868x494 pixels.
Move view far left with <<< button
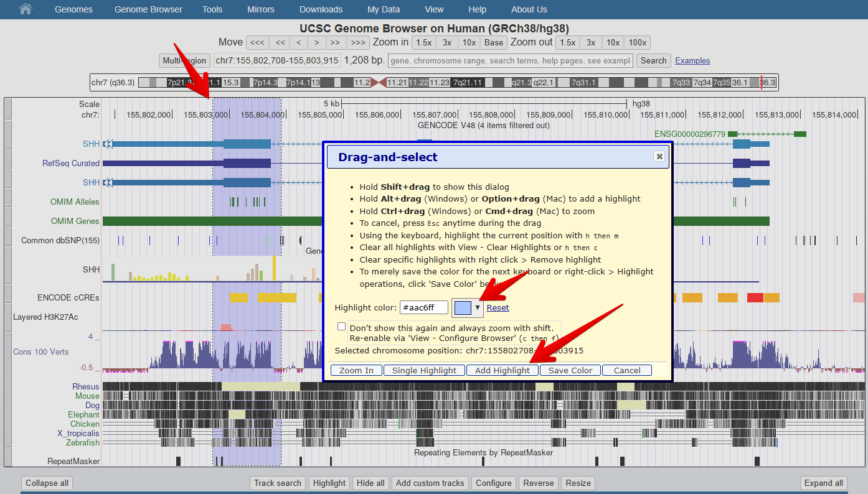257,42
